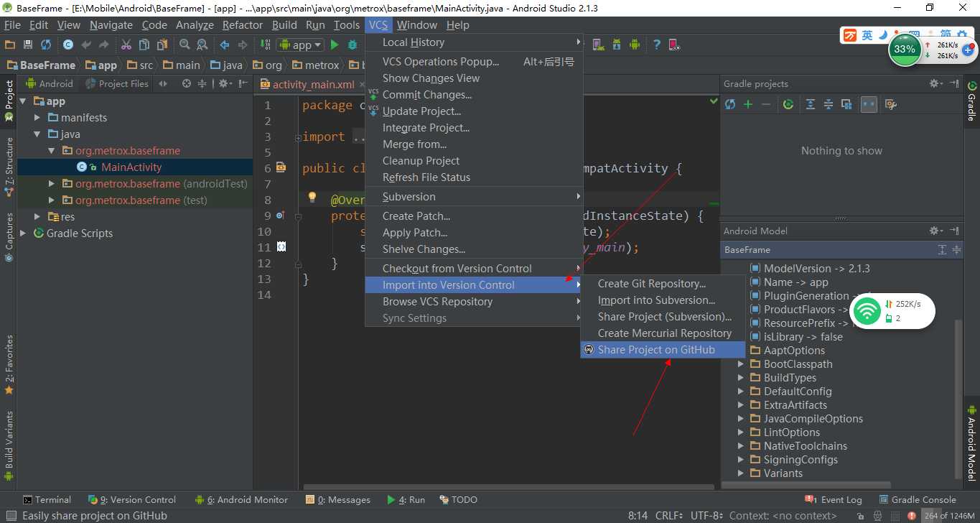Open Project panel gear settings

[225, 83]
